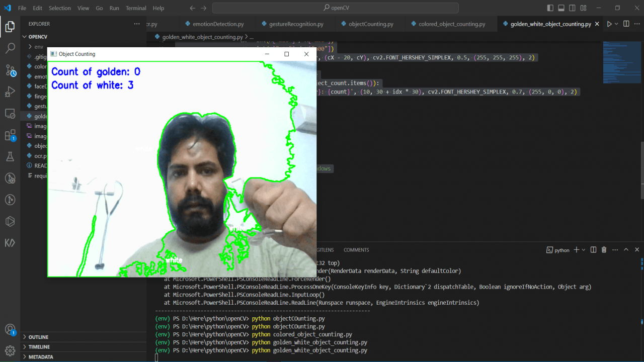The image size is (644, 362).
Task: Expand the TIMELINE section
Action: point(84,347)
